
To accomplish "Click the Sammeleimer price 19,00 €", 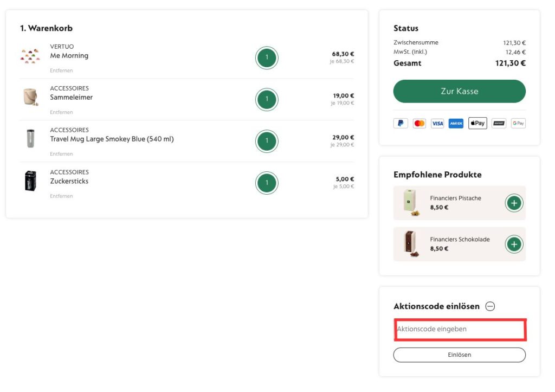I will (343, 96).
